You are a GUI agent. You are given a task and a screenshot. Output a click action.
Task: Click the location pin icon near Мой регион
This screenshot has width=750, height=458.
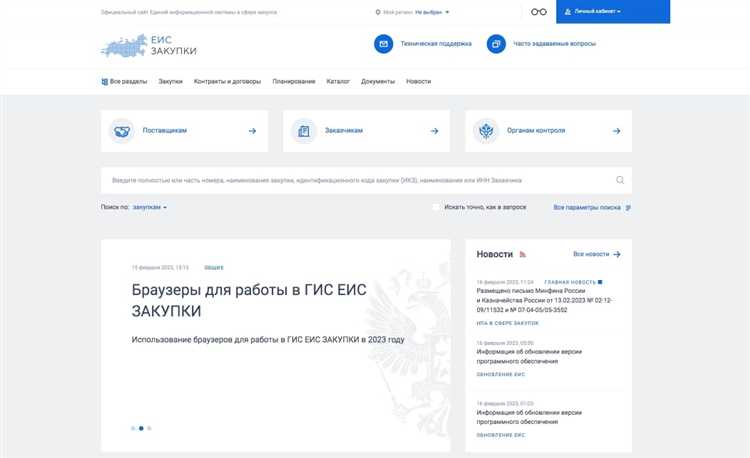(378, 12)
